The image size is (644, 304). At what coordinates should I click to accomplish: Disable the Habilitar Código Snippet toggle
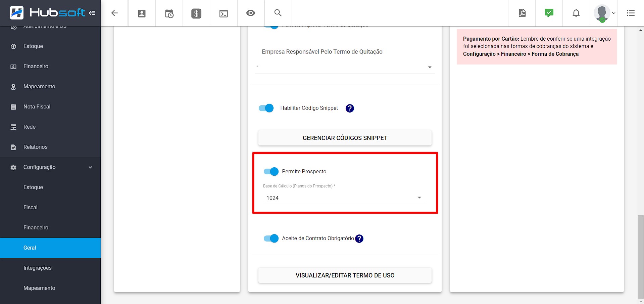coord(266,108)
